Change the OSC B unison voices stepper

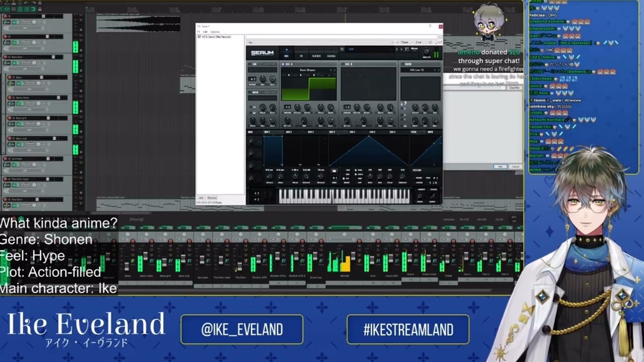click(347, 107)
